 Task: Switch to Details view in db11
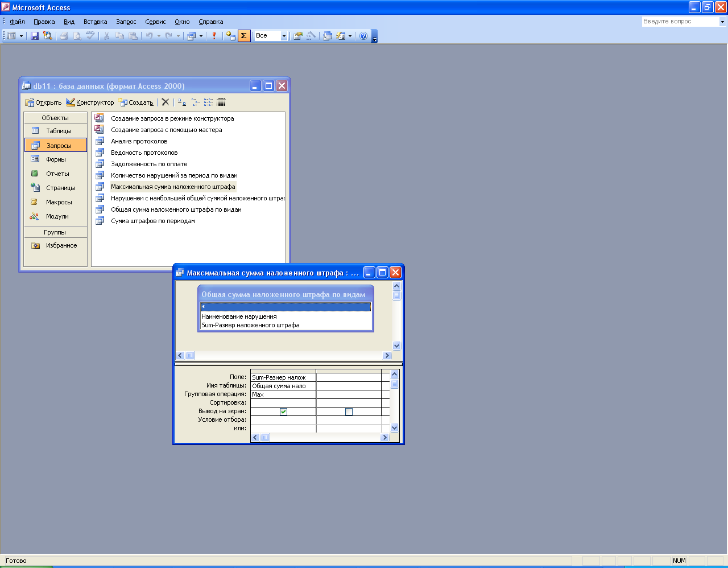[221, 102]
